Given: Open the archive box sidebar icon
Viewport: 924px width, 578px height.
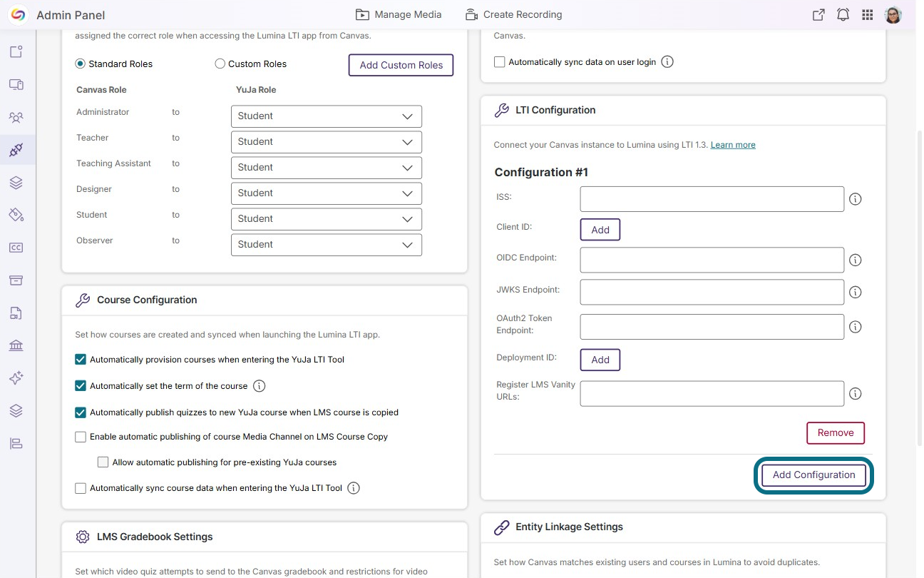Looking at the screenshot, I should (16, 280).
